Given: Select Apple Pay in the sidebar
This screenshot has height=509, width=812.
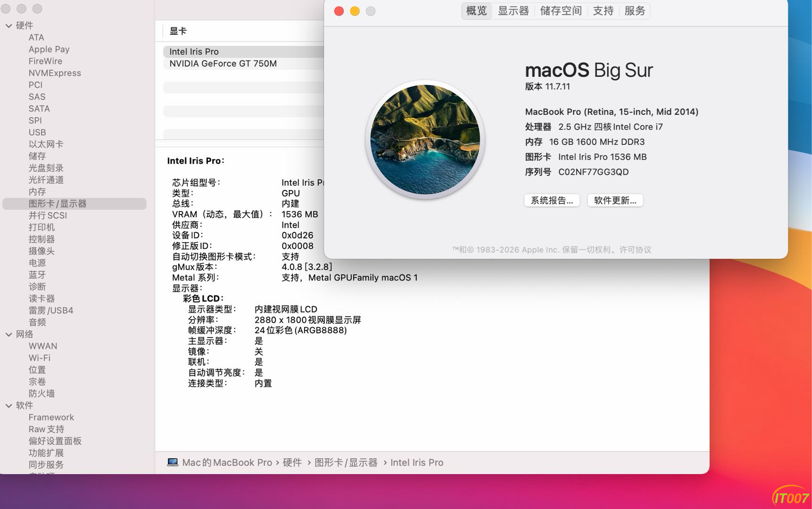Looking at the screenshot, I should pyautogui.click(x=49, y=49).
